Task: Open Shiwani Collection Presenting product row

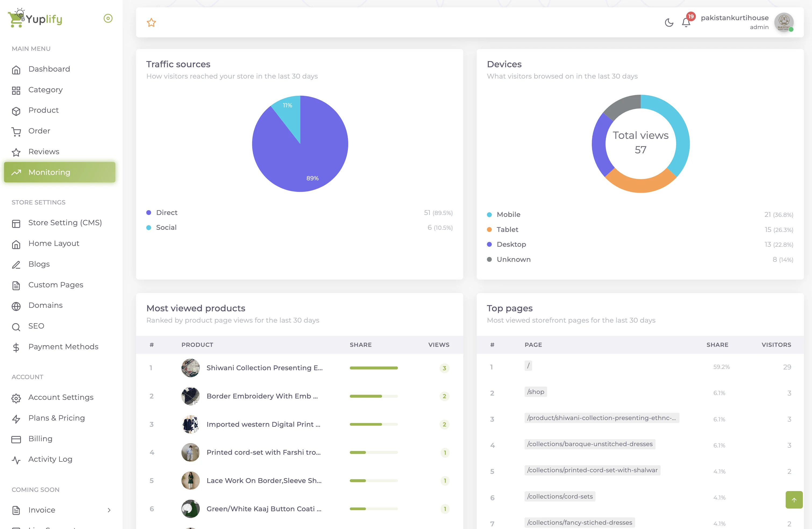Action: point(299,368)
